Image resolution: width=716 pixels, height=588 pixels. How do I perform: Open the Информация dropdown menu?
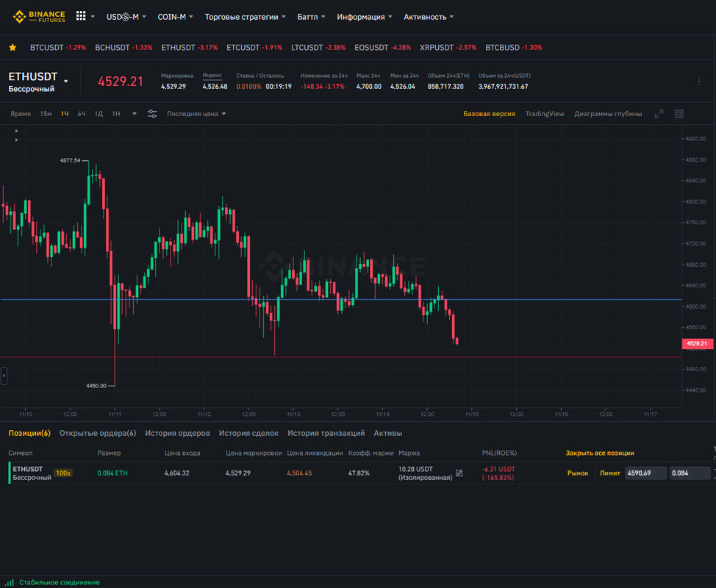click(x=365, y=17)
